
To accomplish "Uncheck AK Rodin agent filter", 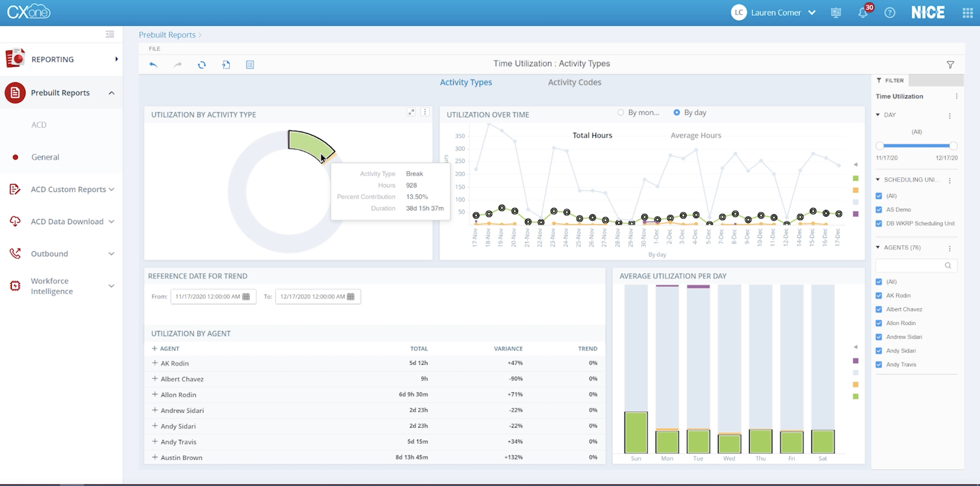I will [879, 295].
